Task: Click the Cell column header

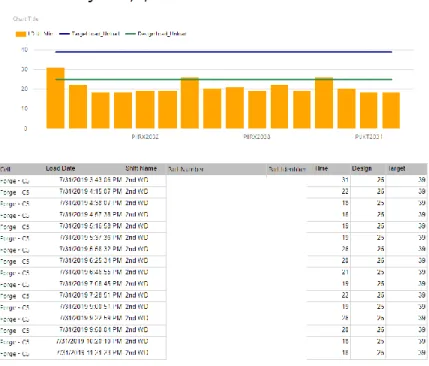Action: click(5, 169)
